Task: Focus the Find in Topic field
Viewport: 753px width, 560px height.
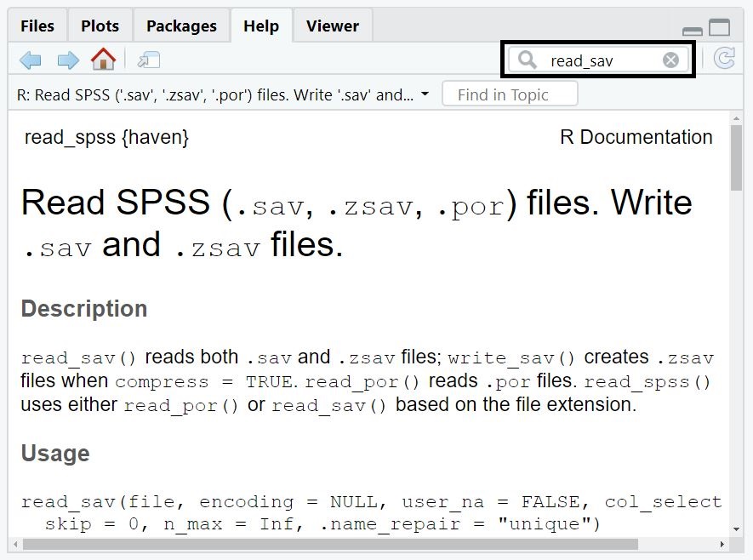Action: (511, 94)
